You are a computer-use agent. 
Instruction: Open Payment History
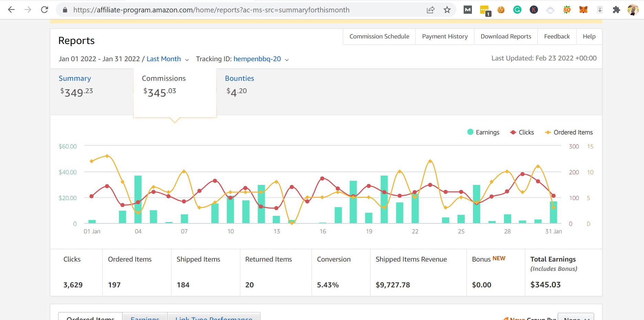[x=445, y=36]
